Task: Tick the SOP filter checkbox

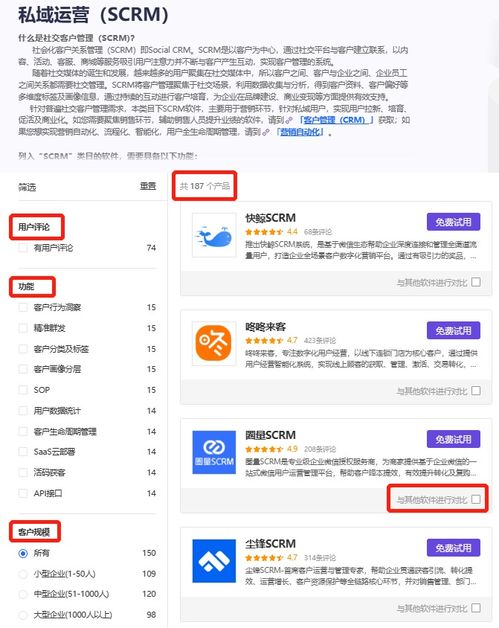Action: (x=23, y=390)
